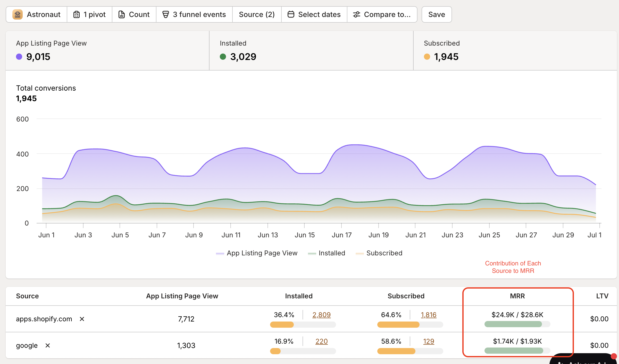Remove the apps.shopify.com source row
The height and width of the screenshot is (364, 619).
click(x=82, y=319)
